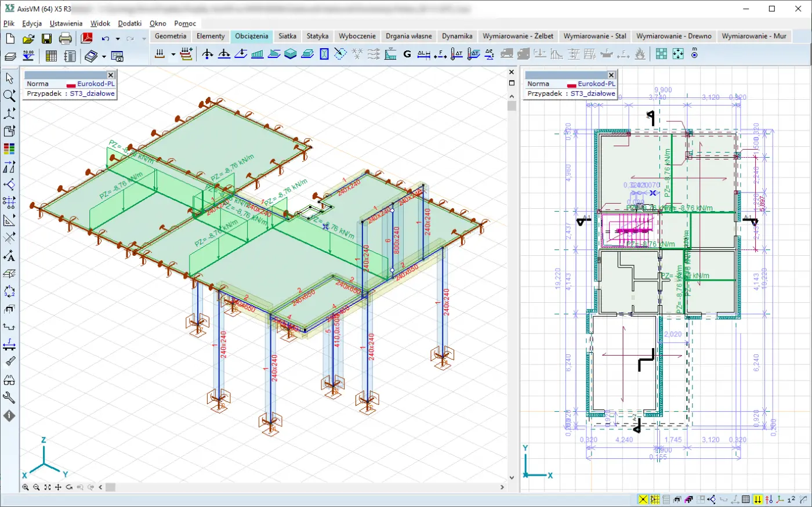Click the PDF export icon
812x507 pixels.
point(86,39)
